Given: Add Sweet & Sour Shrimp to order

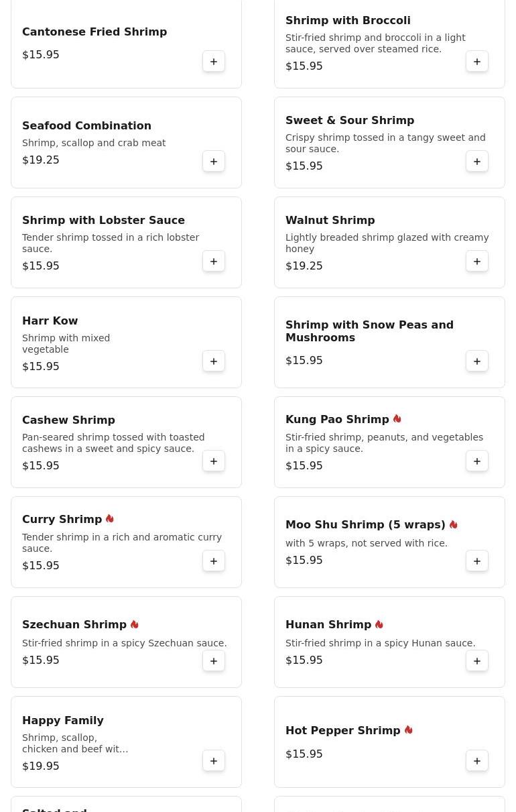Looking at the screenshot, I should (477, 162).
